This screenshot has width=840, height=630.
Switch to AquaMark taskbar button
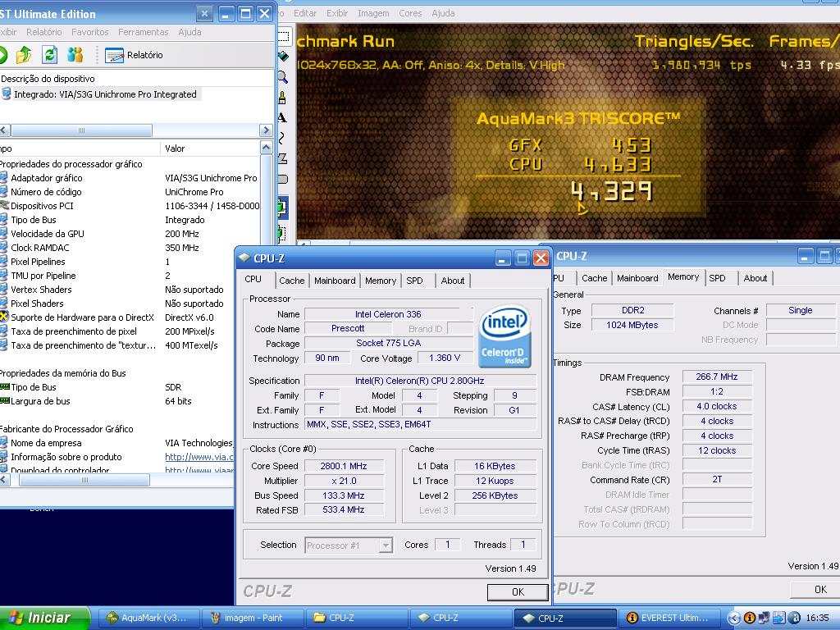(149, 618)
